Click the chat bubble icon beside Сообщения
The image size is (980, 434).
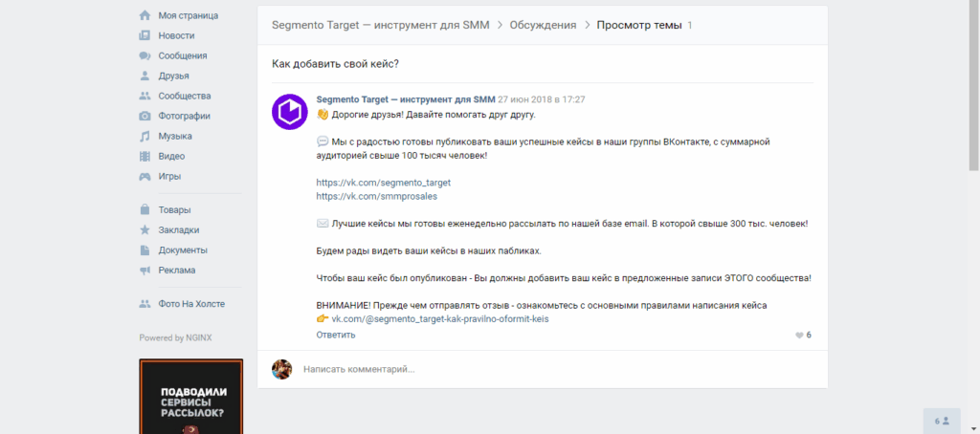[145, 55]
